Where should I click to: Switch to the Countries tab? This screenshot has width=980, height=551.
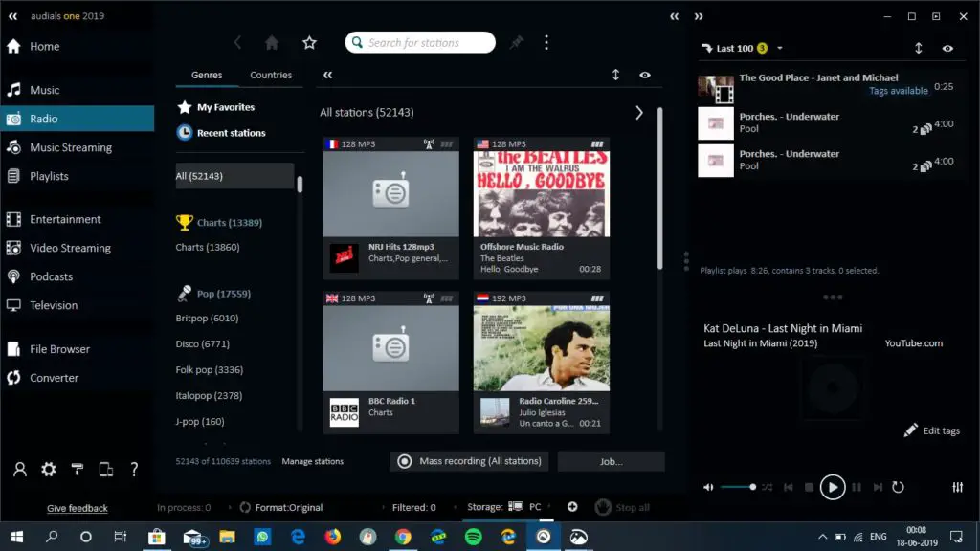tap(271, 75)
